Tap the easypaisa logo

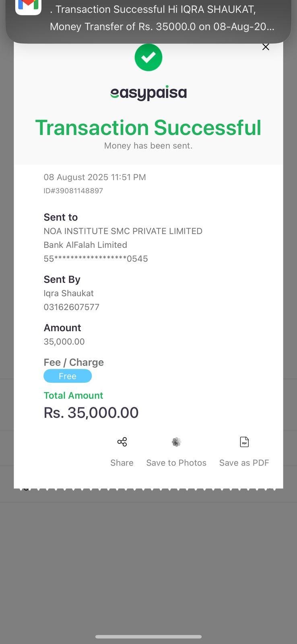[x=148, y=93]
